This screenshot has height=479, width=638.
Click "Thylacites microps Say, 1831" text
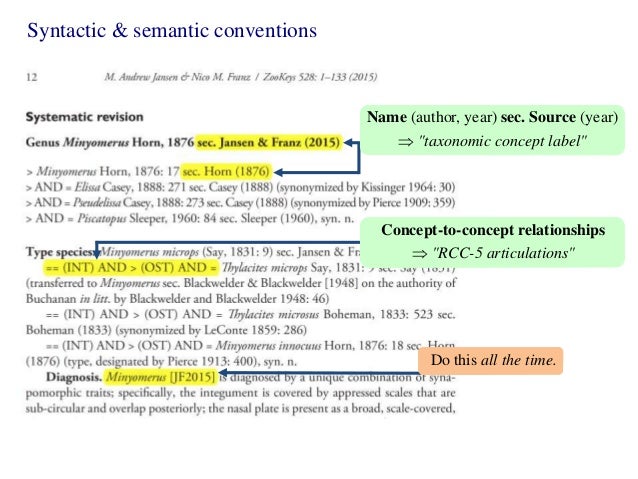coord(293,267)
